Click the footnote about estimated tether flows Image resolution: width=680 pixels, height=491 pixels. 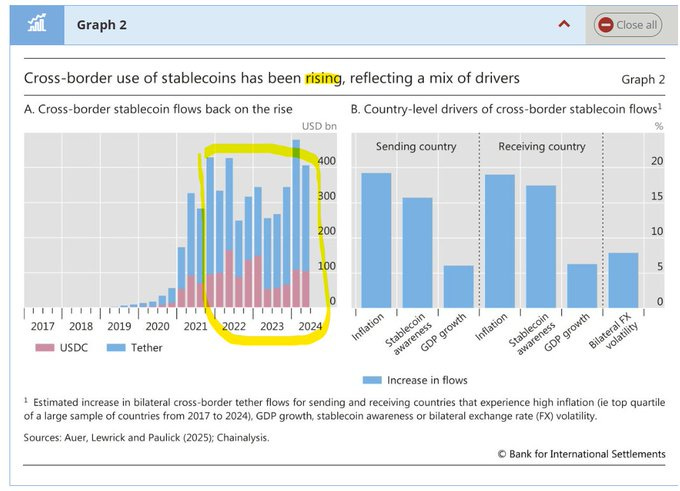(x=344, y=409)
